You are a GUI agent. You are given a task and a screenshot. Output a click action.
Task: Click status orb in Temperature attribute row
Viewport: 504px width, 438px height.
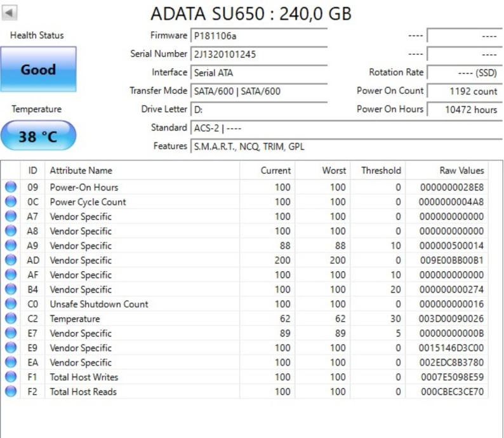point(11,319)
